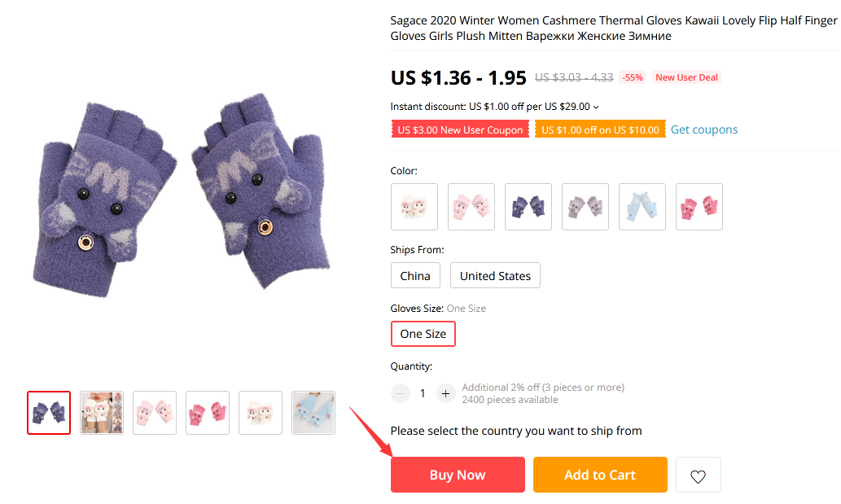
Task: Select the One Size gloves option
Action: click(x=423, y=334)
